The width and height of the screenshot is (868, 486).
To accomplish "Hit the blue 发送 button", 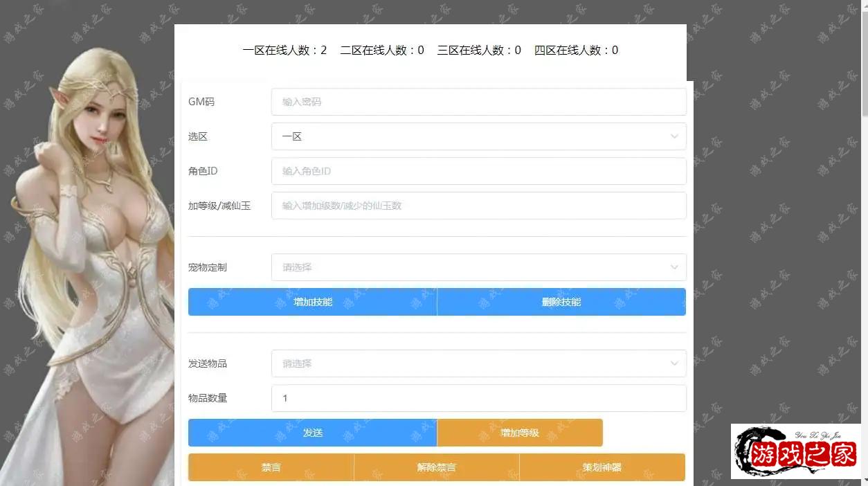I will point(312,433).
